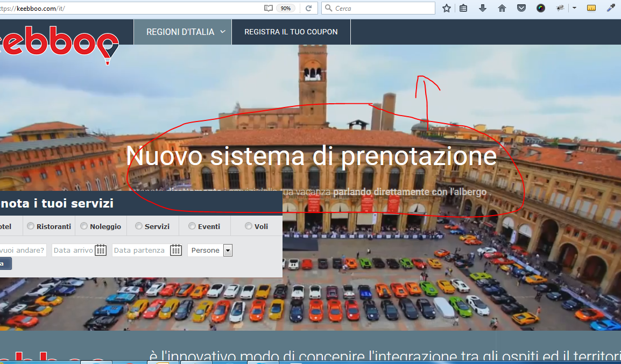Bookmark this page with the star icon

(x=447, y=8)
